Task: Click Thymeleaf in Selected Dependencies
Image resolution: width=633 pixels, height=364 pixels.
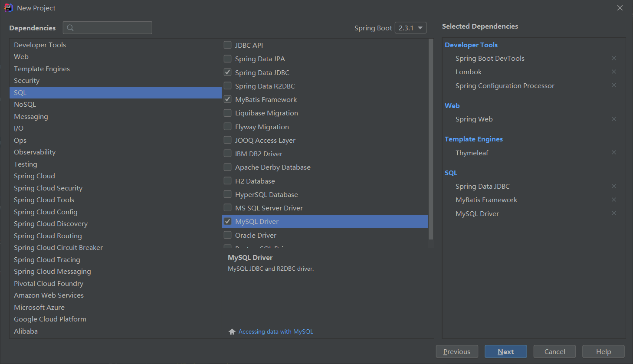Action: point(472,153)
